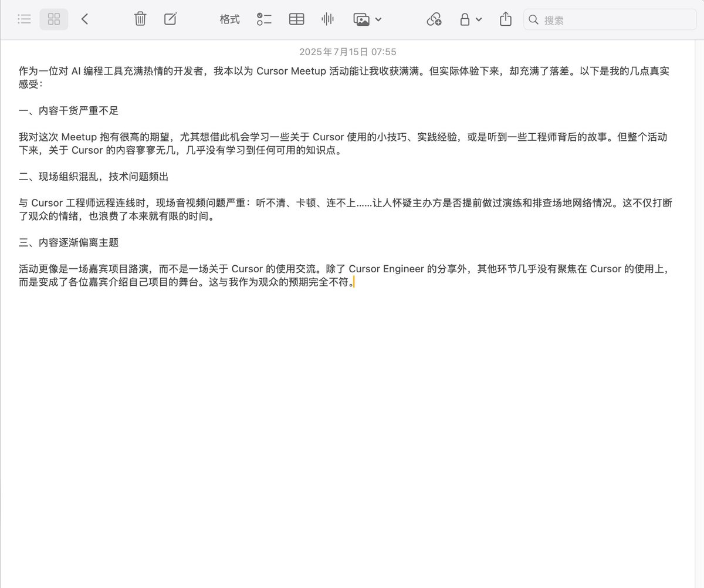
Task: Record audio with waveform icon
Action: pyautogui.click(x=327, y=19)
